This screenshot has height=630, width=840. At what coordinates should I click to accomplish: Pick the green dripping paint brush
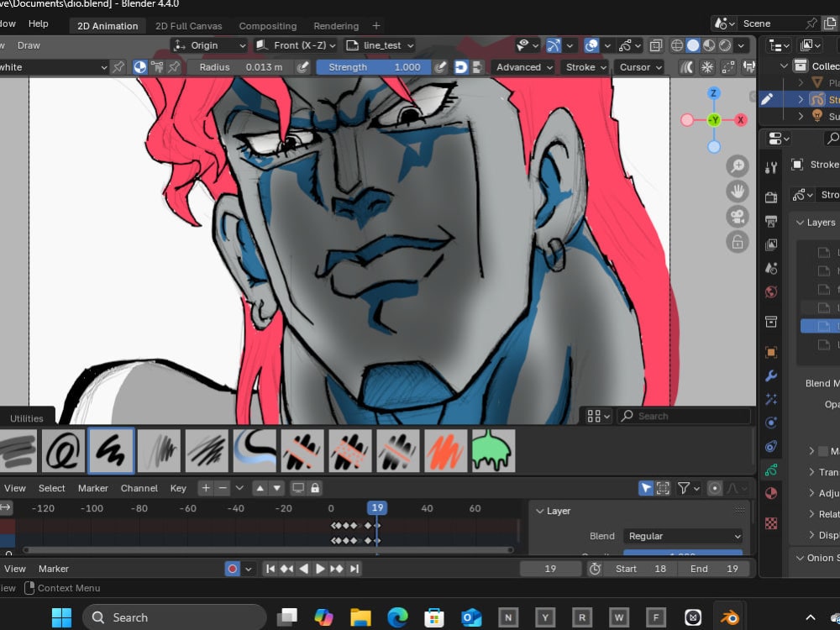click(493, 450)
